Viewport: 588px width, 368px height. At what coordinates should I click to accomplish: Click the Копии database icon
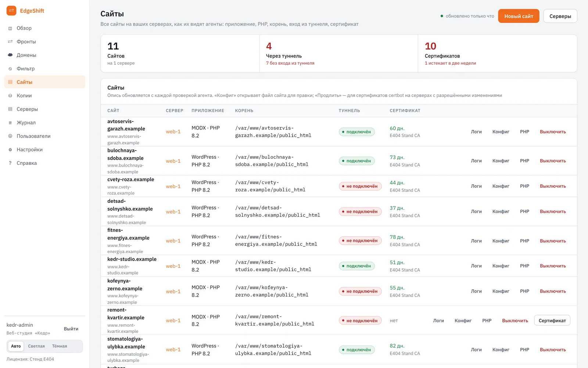pos(10,96)
